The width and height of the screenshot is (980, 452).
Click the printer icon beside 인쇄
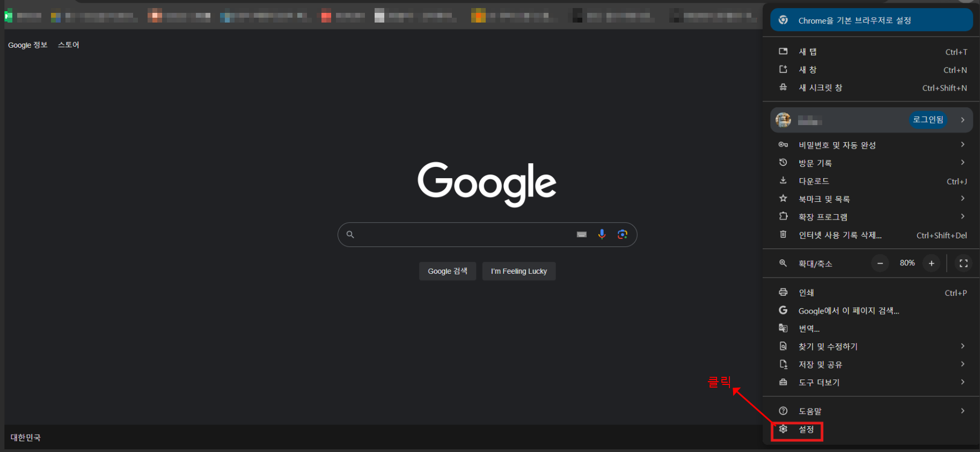pyautogui.click(x=783, y=292)
